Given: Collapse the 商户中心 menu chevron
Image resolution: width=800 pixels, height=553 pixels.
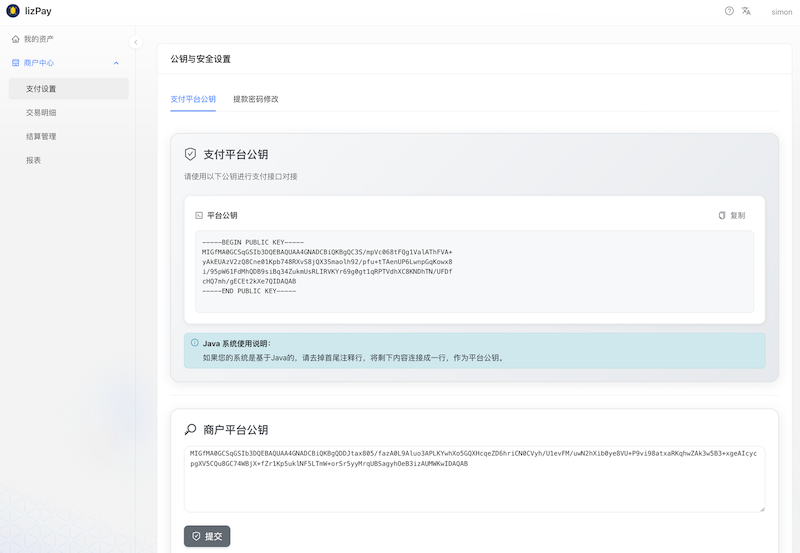Looking at the screenshot, I should coord(116,63).
